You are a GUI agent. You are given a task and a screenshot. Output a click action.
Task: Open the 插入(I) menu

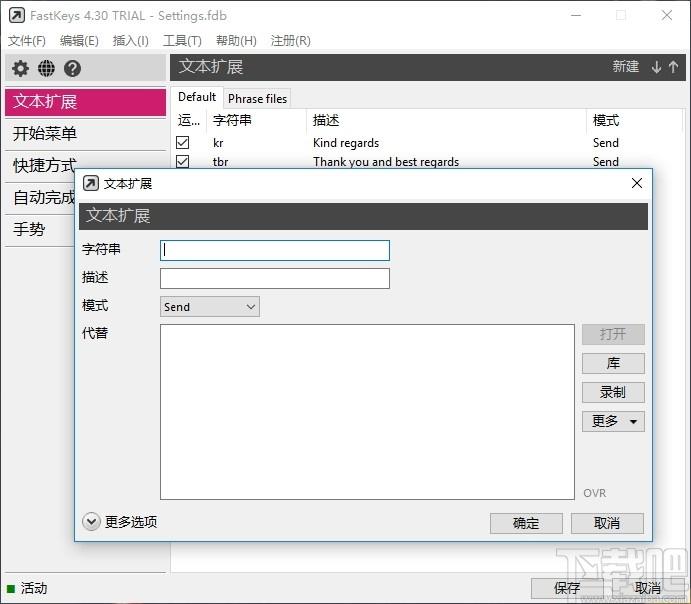click(x=130, y=41)
